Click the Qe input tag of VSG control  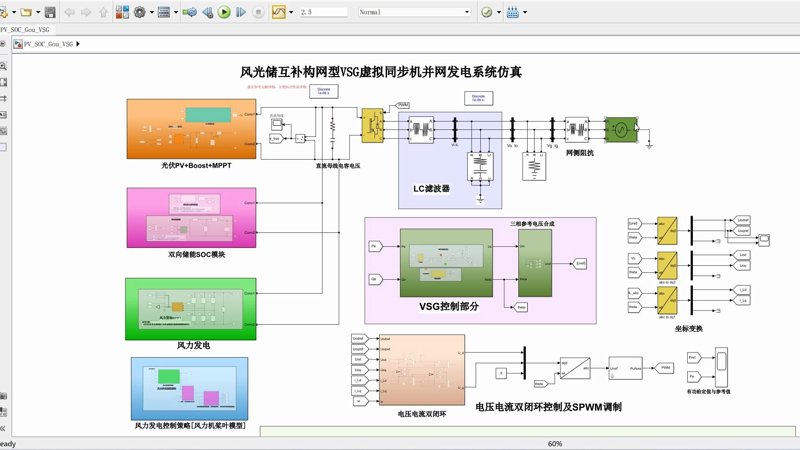tap(376, 279)
